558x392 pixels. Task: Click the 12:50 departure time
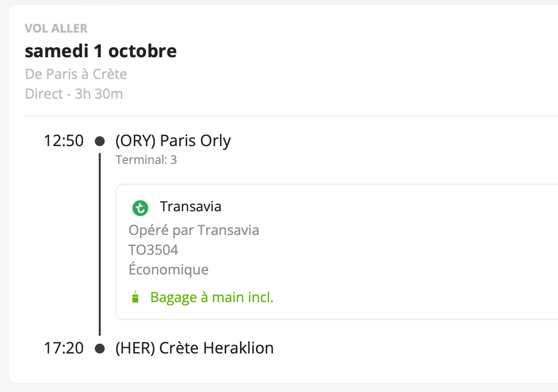coord(64,141)
